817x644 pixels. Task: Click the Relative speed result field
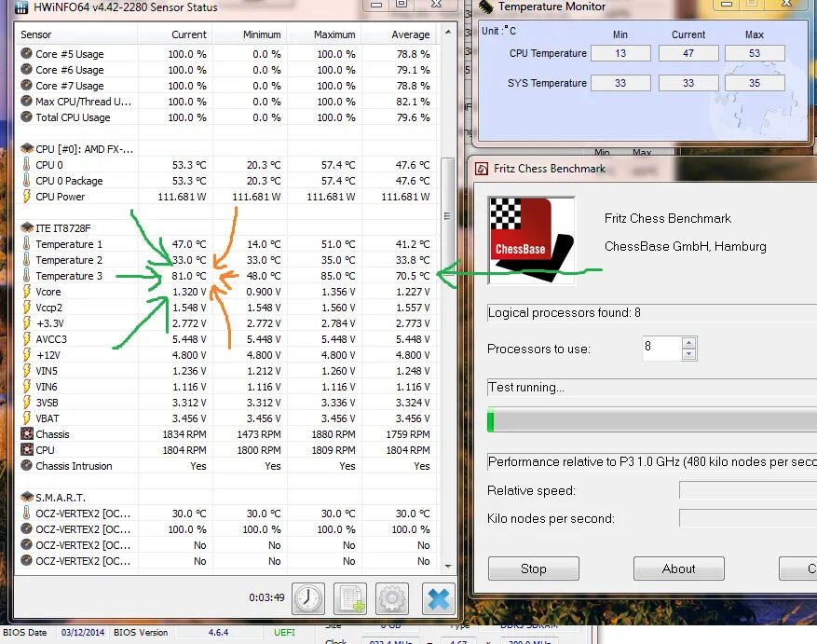pyautogui.click(x=748, y=490)
